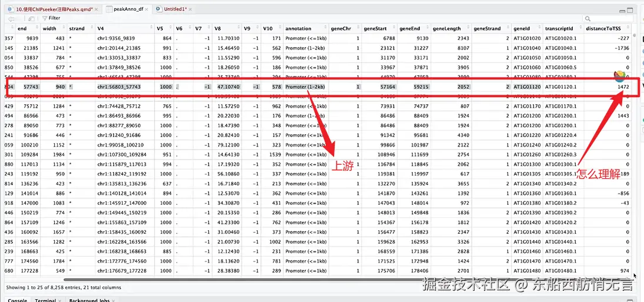Sort by the end column arrow
The width and height of the screenshot is (644, 302).
36,28
